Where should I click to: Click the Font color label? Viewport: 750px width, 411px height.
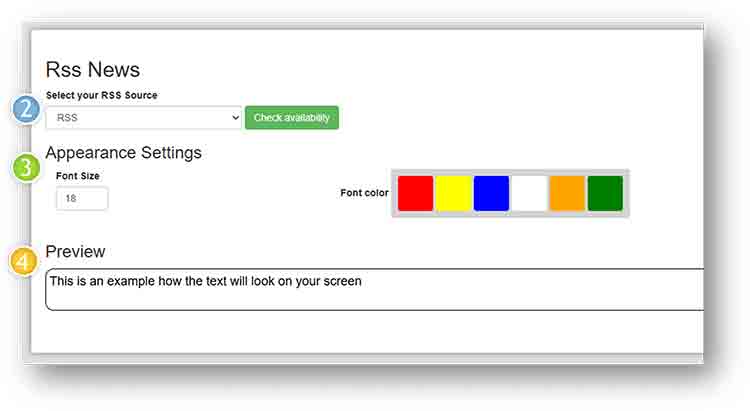click(364, 193)
